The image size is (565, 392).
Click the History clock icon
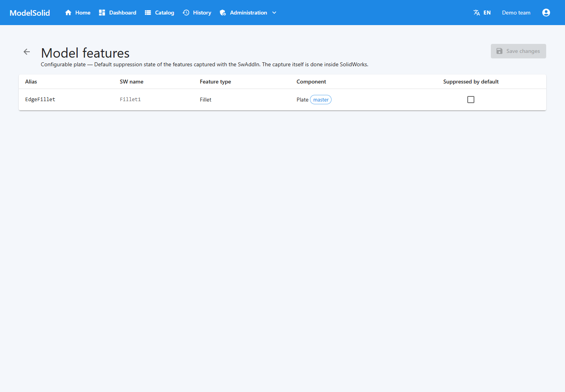[186, 13]
